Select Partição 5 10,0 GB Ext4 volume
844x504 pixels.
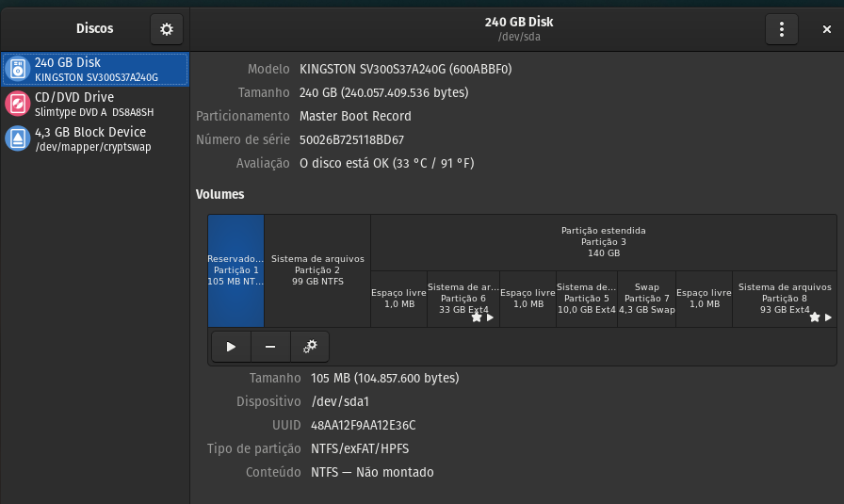click(586, 299)
